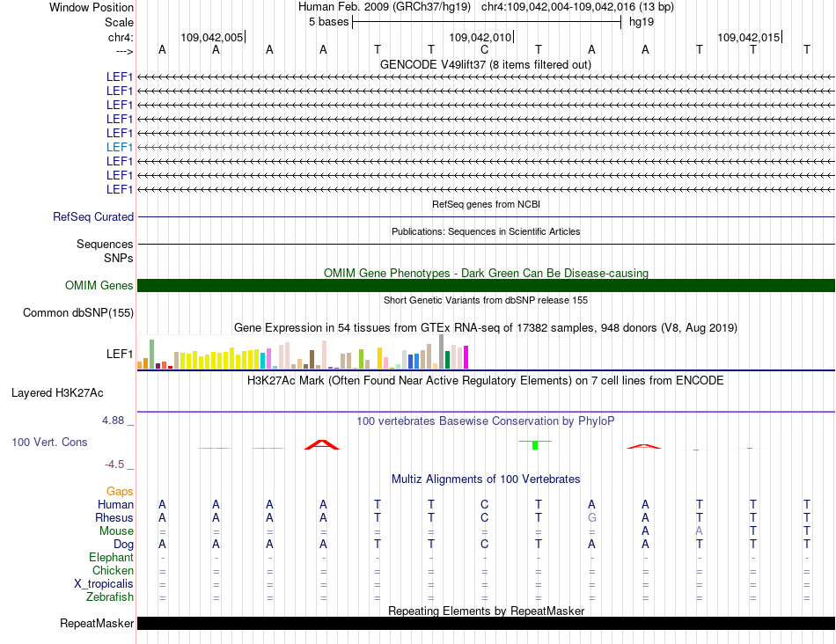Screen dimensions: 836x644
Task: Click the RefSeq Curated track label
Action: click(93, 217)
